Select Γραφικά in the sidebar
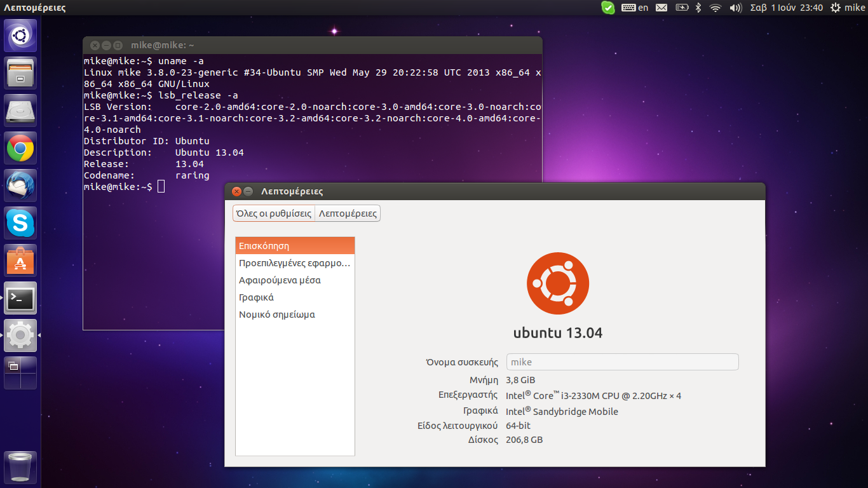The image size is (868, 488). tap(295, 297)
